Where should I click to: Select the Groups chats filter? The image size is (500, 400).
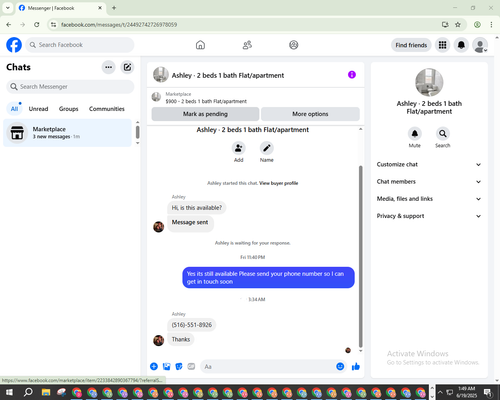point(68,109)
